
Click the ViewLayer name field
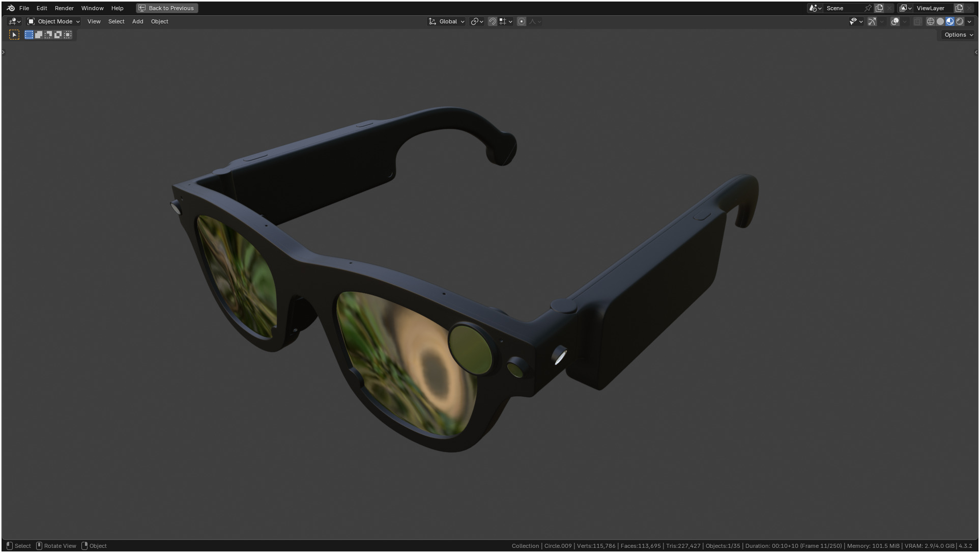(x=934, y=8)
